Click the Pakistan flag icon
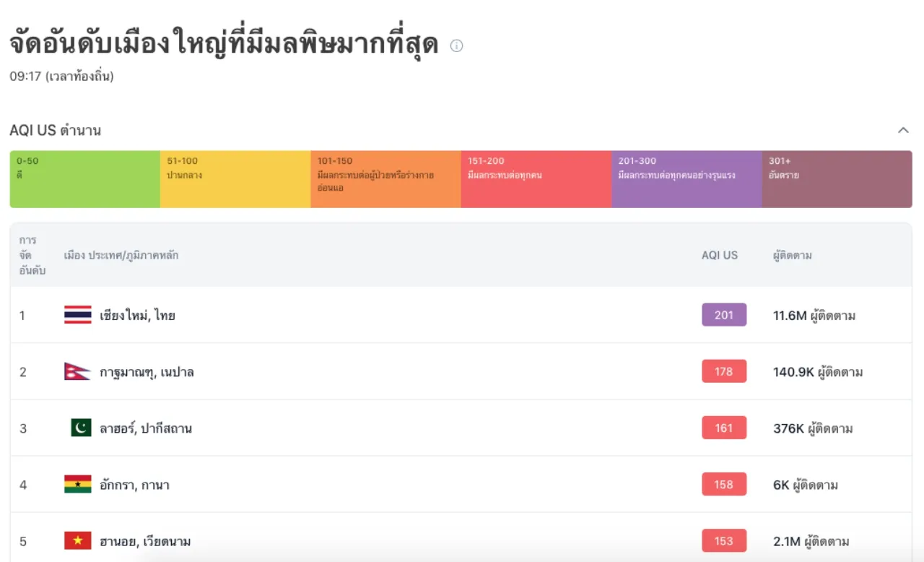Image resolution: width=924 pixels, height=562 pixels. [81, 428]
